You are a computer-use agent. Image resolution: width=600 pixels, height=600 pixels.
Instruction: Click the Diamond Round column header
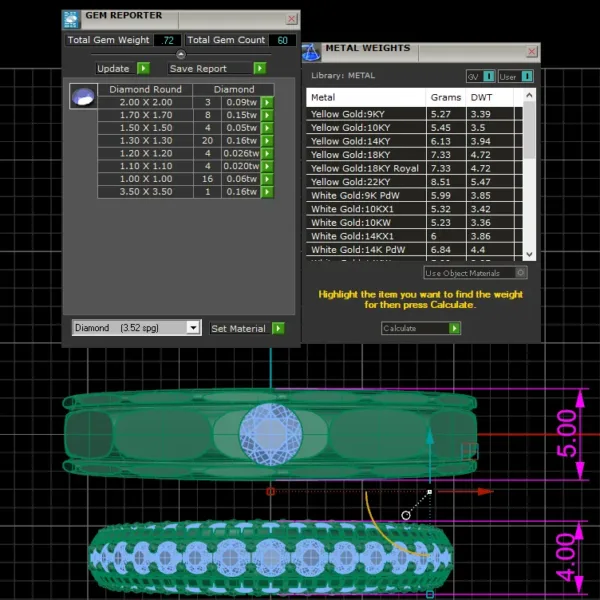[x=145, y=90]
